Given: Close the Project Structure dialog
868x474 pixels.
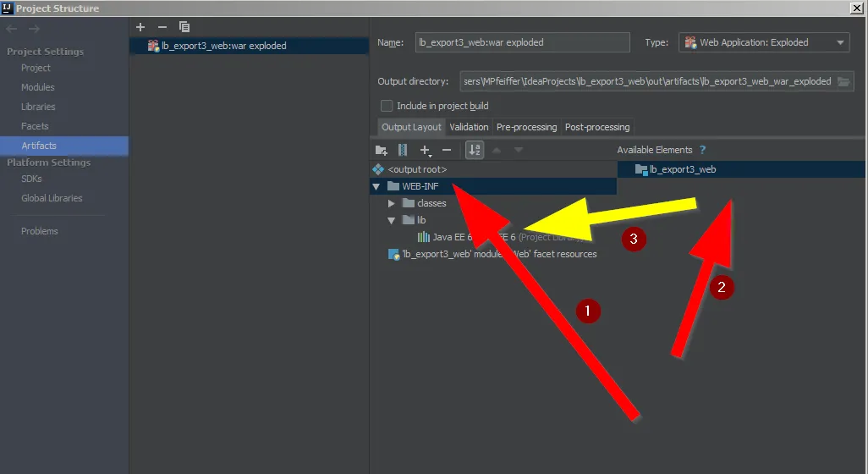Looking at the screenshot, I should coord(856,8).
